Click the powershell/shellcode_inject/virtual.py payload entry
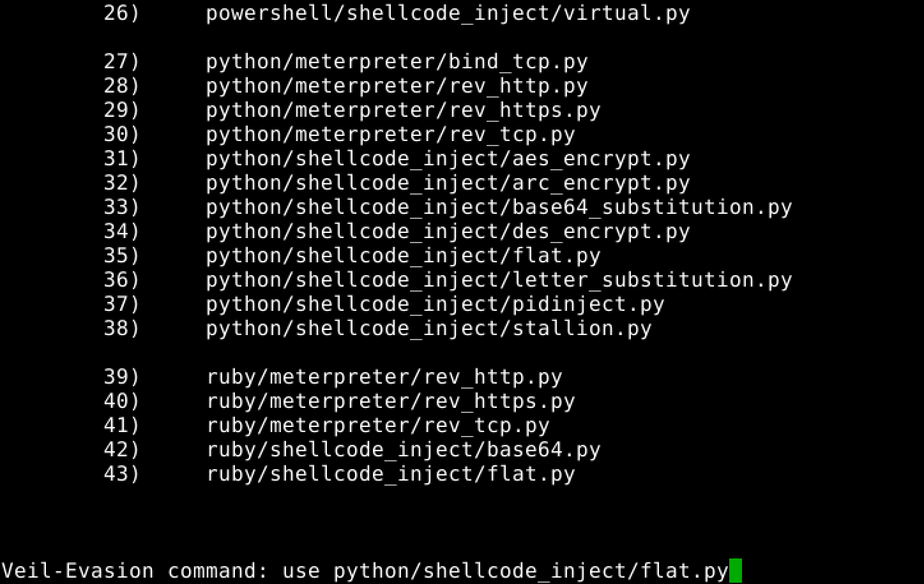The width and height of the screenshot is (924, 584). [x=447, y=13]
